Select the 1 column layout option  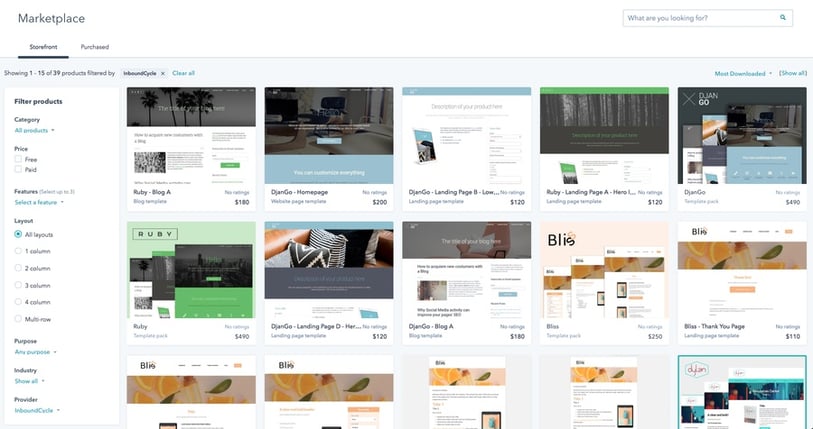click(18, 251)
